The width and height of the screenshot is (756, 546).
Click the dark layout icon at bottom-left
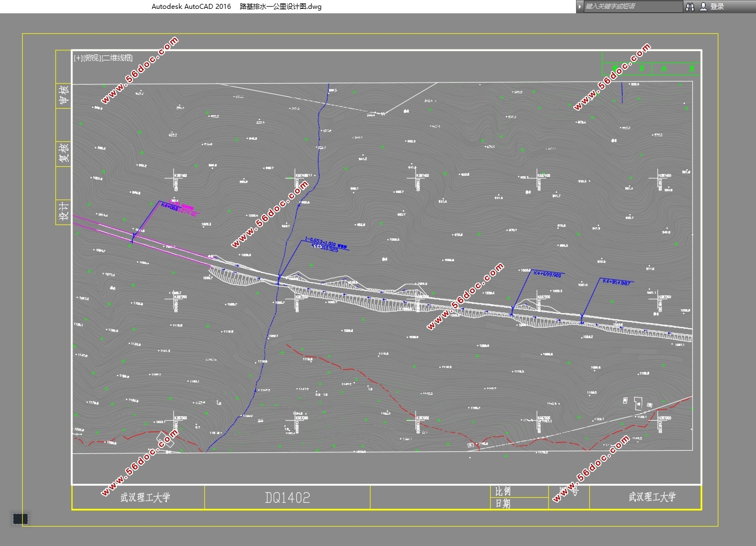(20, 519)
